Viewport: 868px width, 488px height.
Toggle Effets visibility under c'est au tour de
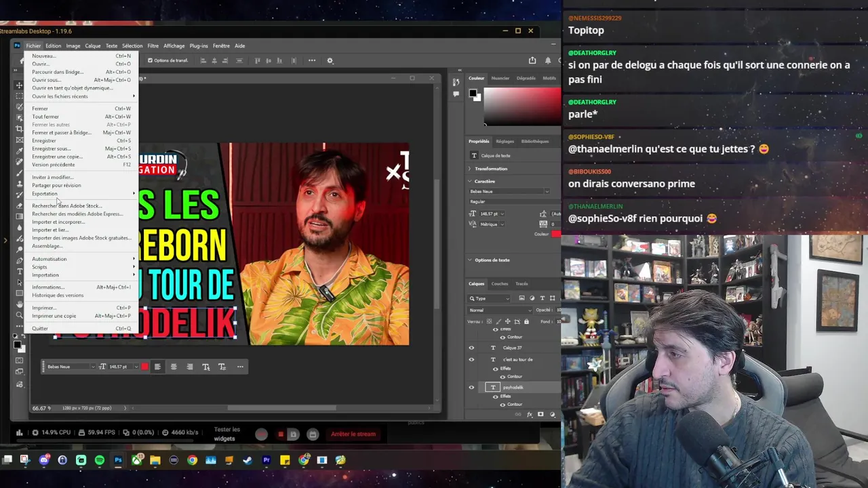(x=495, y=368)
